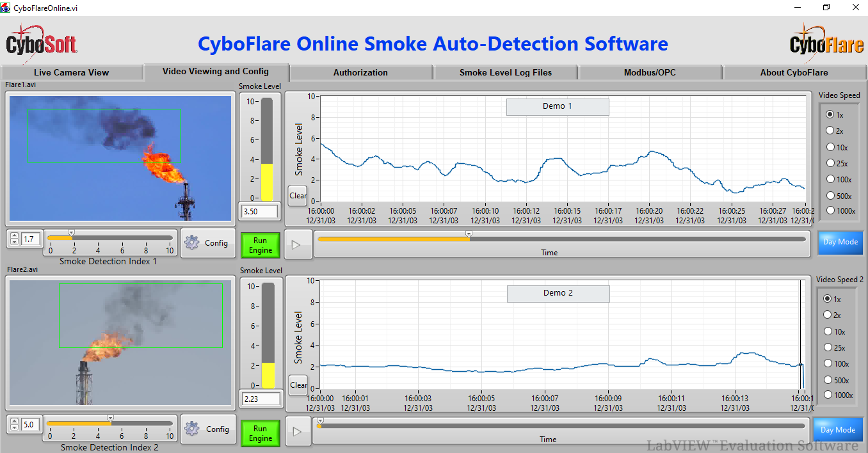The height and width of the screenshot is (453, 868).
Task: Switch to the Live Camera View tab
Action: click(x=72, y=72)
